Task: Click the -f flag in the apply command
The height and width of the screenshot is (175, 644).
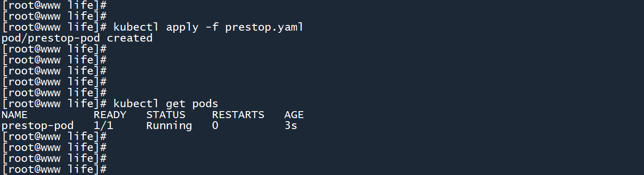Action: tap(212, 27)
